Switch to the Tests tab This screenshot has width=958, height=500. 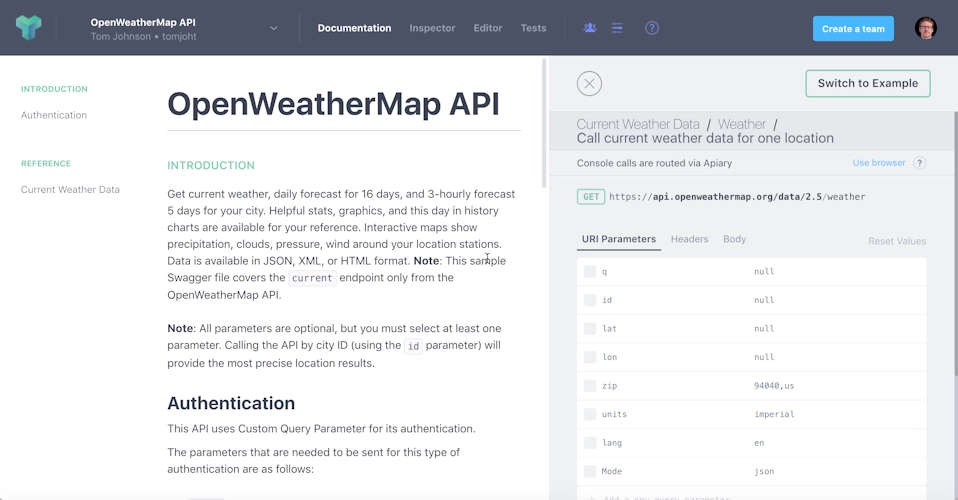[533, 28]
